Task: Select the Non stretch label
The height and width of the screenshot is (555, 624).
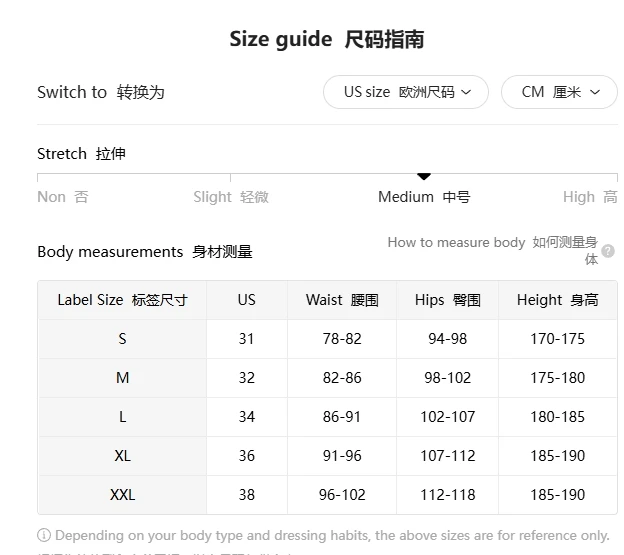Action: pos(63,197)
